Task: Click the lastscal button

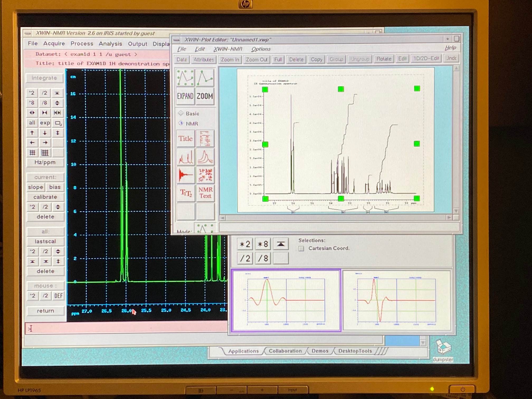Action: point(45,241)
